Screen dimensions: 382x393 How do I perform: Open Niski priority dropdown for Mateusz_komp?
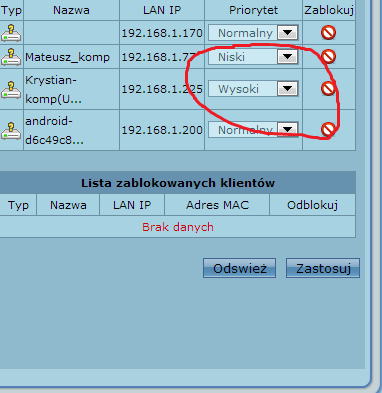[253, 57]
